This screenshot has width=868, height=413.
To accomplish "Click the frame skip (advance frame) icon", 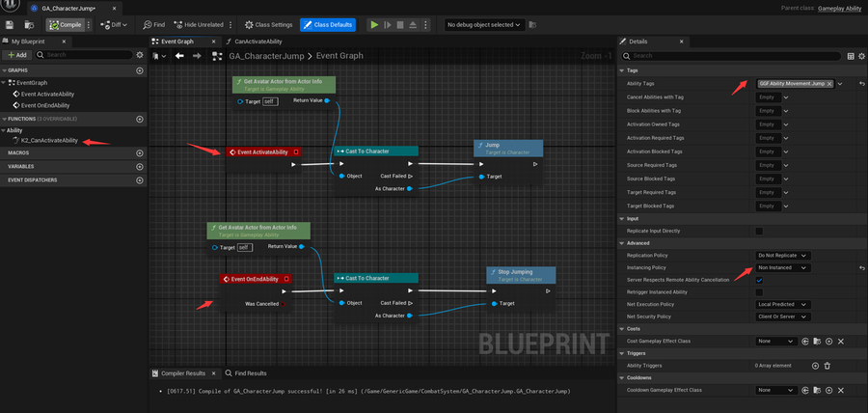I will (388, 25).
